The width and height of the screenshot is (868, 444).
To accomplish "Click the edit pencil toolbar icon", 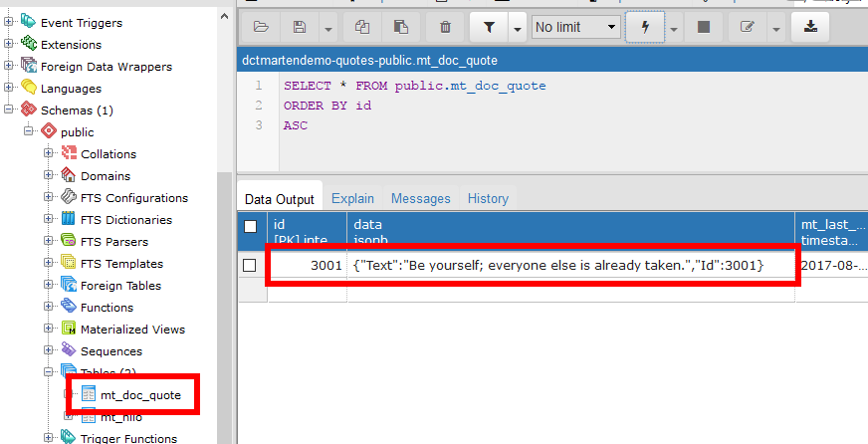I will [x=748, y=27].
